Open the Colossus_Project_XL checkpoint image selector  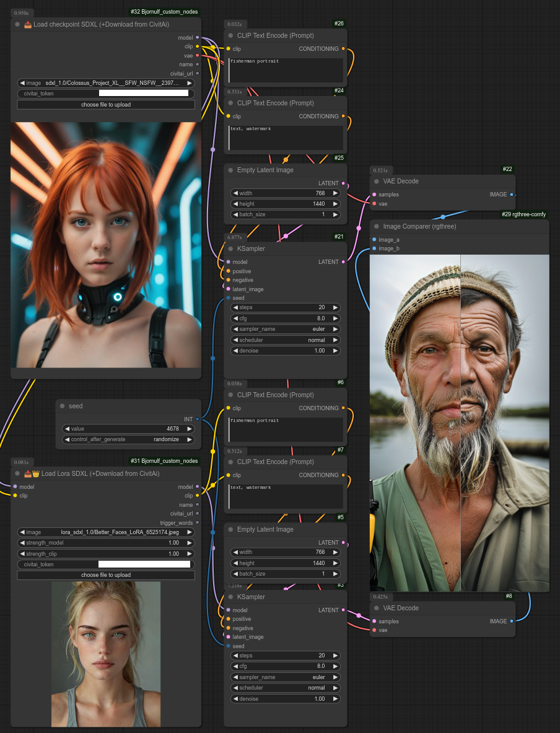click(106, 83)
